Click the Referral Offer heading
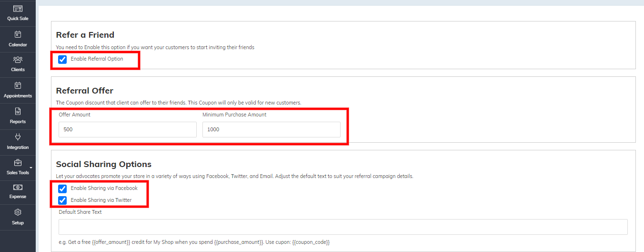The height and width of the screenshot is (252, 644). [x=84, y=91]
